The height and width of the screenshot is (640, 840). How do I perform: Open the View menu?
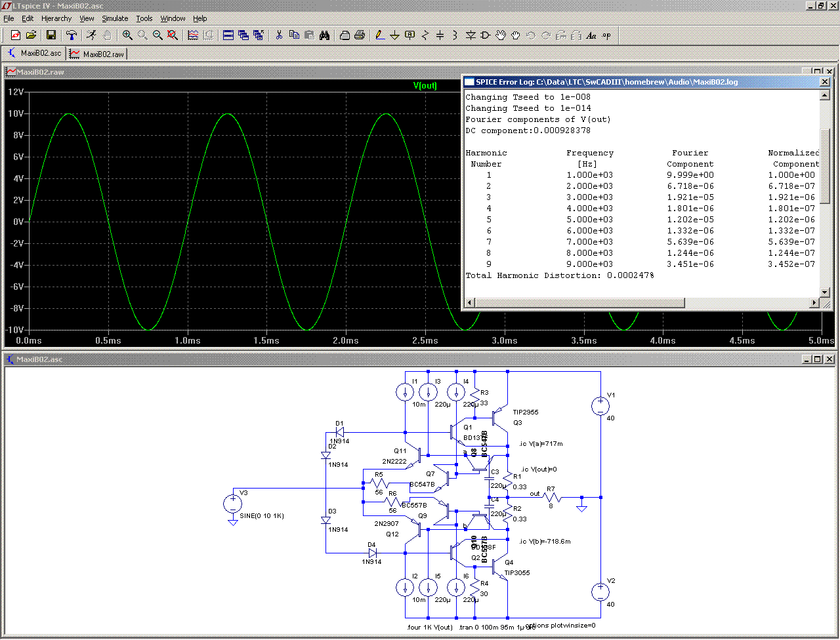(87, 18)
